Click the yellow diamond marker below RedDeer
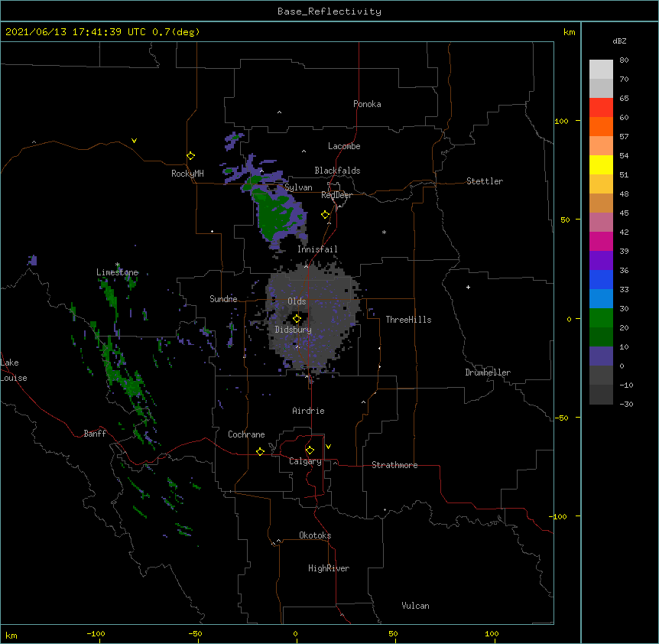The image size is (659, 644). point(326,215)
